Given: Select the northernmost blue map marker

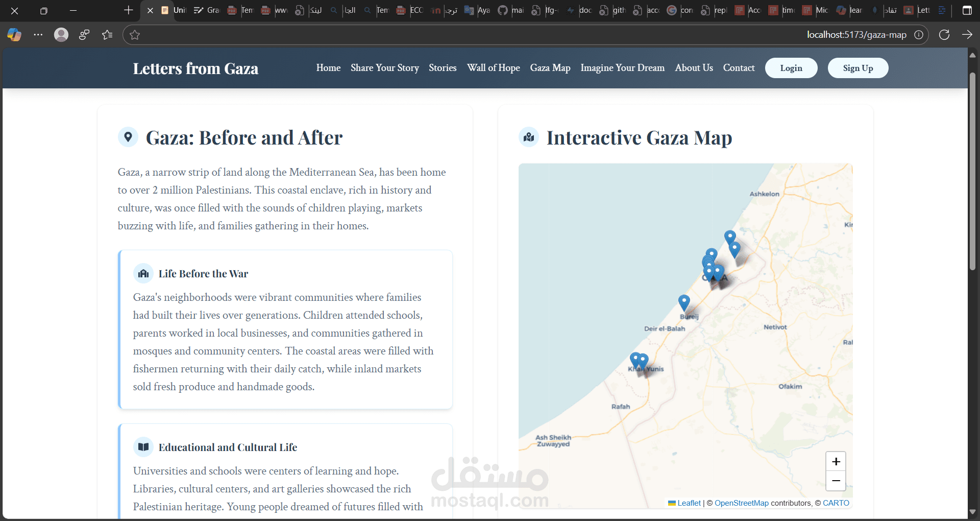Looking at the screenshot, I should tap(730, 238).
